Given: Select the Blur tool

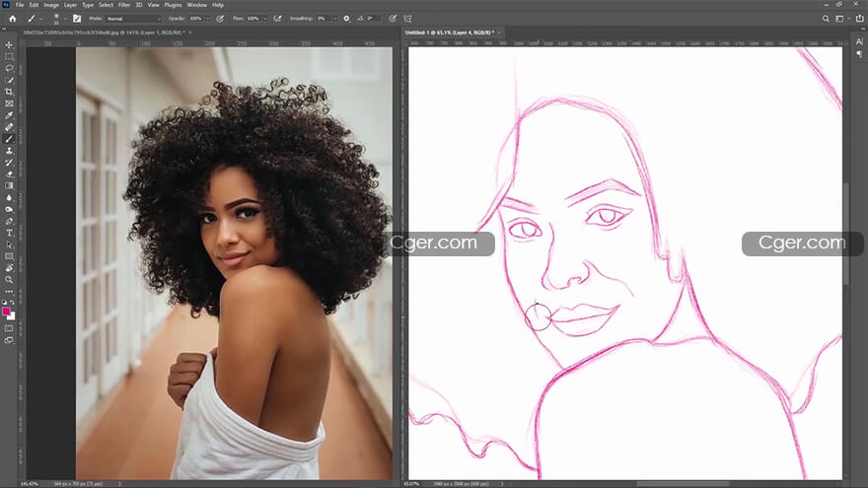Looking at the screenshot, I should pyautogui.click(x=9, y=197).
